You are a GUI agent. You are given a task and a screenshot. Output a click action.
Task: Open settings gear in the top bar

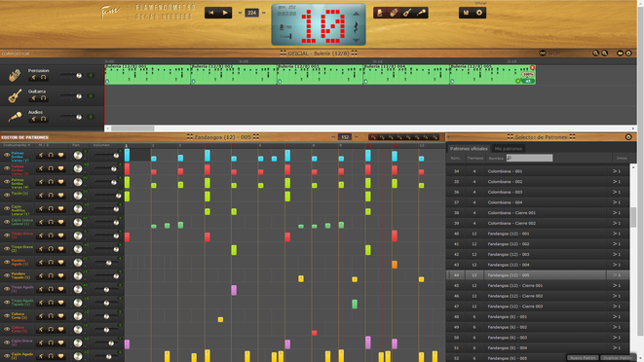479,13
